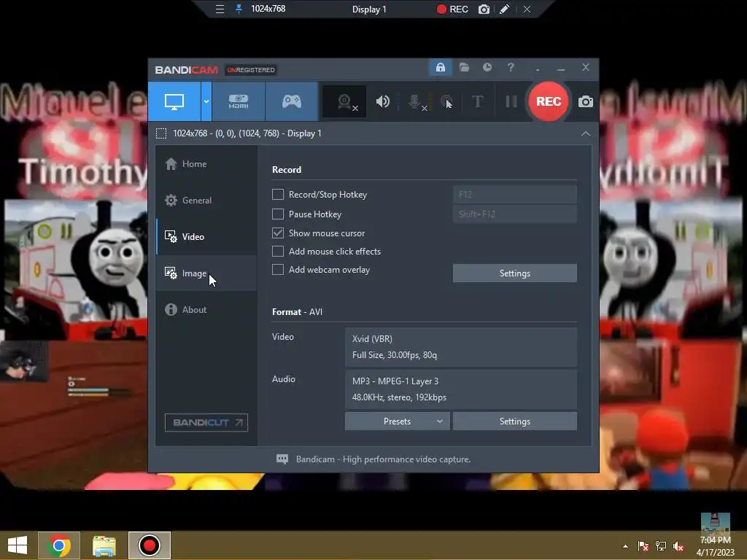The width and height of the screenshot is (747, 560).
Task: Click the pencil draw icon on top bar
Action: tap(505, 9)
